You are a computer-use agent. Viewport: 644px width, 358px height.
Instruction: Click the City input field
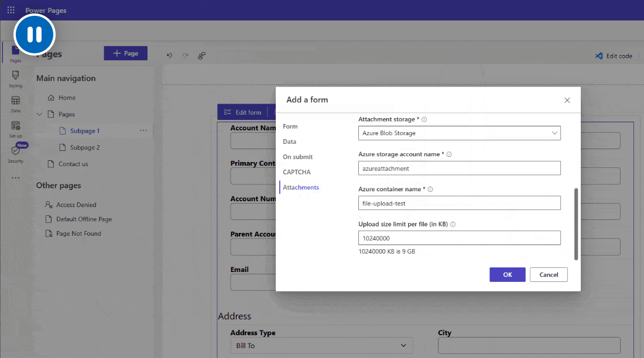click(529, 346)
